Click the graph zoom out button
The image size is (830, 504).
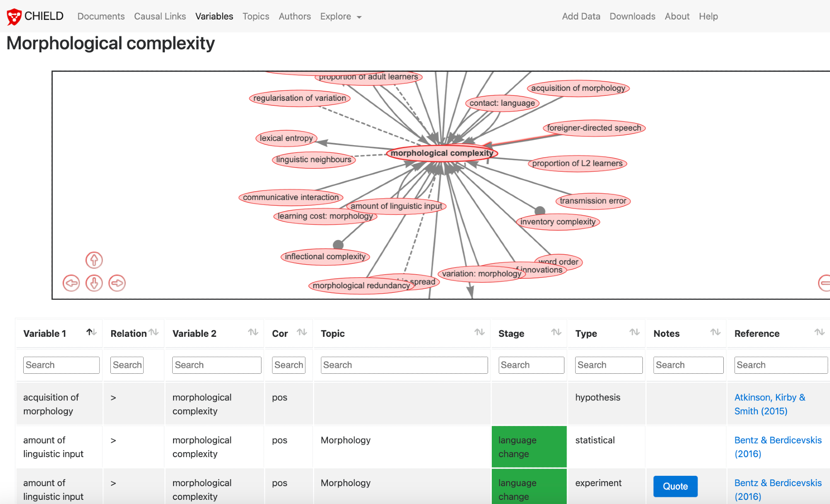pos(825,283)
